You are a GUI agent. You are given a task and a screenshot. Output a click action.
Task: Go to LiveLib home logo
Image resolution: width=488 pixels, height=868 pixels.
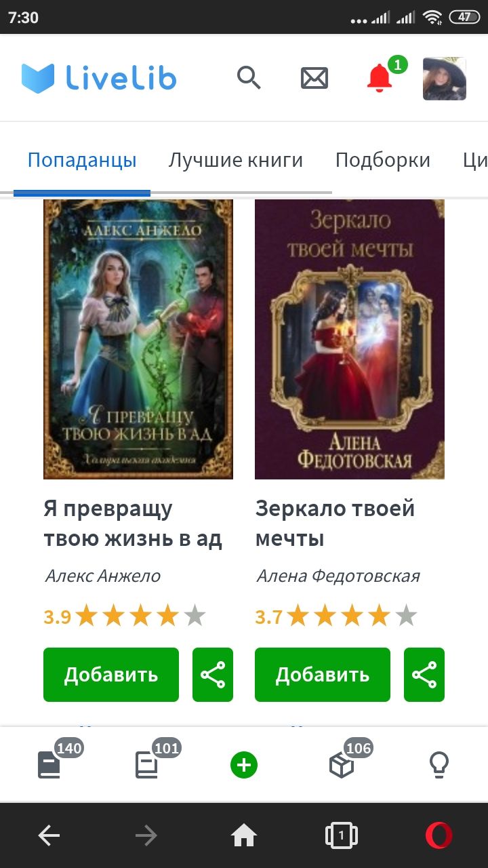pos(99,78)
